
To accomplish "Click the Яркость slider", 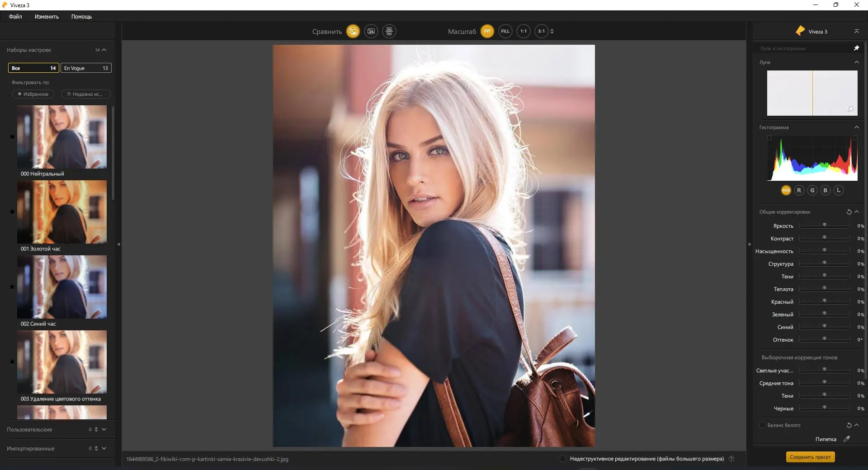I will pyautogui.click(x=824, y=225).
